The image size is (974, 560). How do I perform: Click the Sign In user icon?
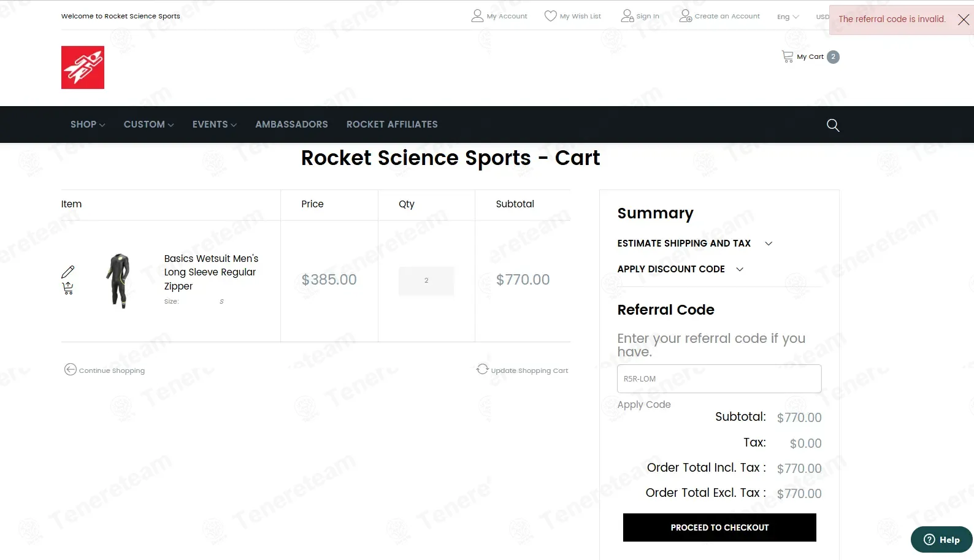[627, 16]
